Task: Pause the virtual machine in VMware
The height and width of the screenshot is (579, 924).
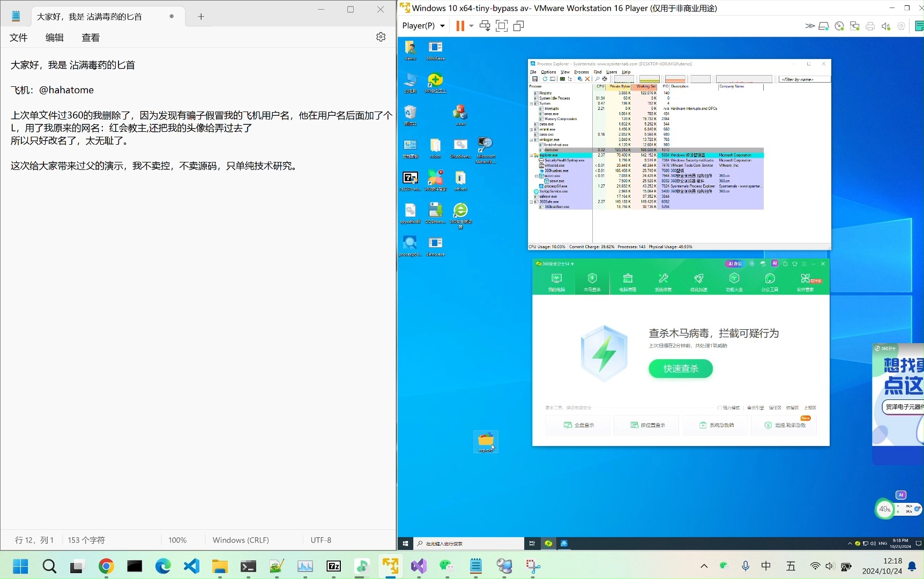Action: (460, 26)
